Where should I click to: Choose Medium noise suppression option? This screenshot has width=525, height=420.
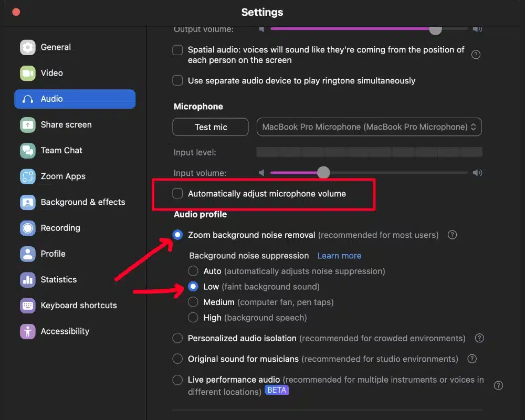pos(193,302)
